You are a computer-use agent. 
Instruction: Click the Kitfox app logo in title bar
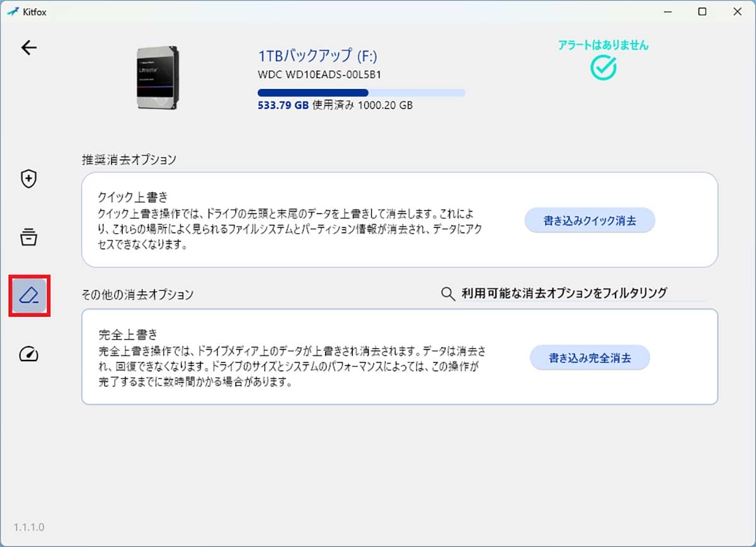coord(13,12)
